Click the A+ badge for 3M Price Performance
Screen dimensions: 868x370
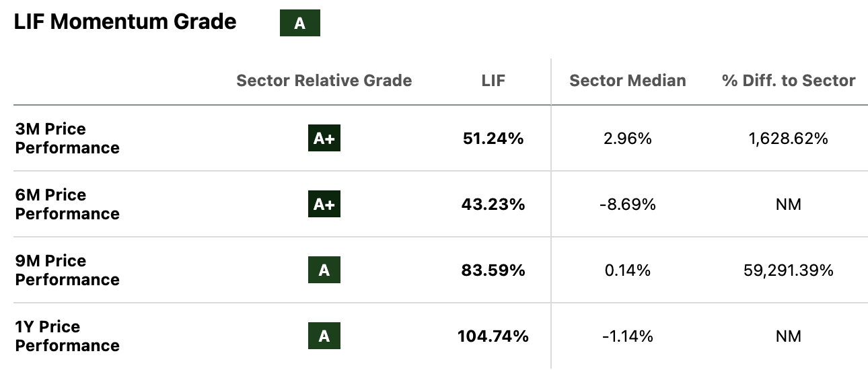(x=324, y=139)
